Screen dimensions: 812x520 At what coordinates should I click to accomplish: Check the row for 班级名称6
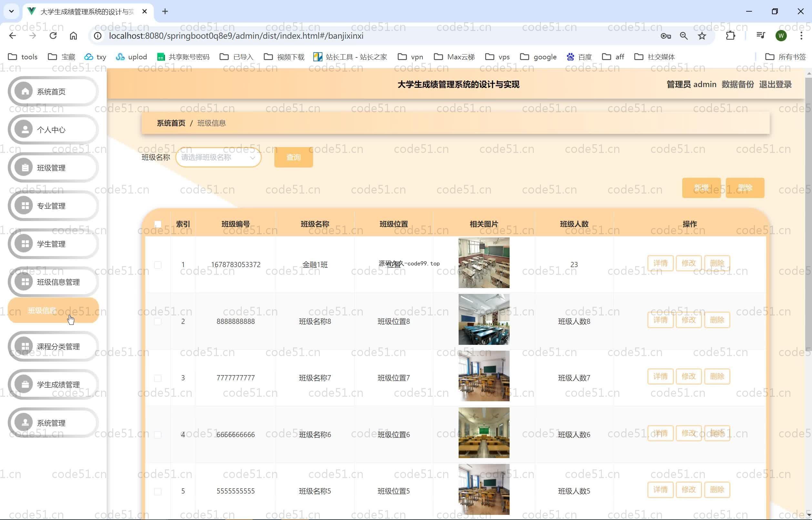click(158, 435)
